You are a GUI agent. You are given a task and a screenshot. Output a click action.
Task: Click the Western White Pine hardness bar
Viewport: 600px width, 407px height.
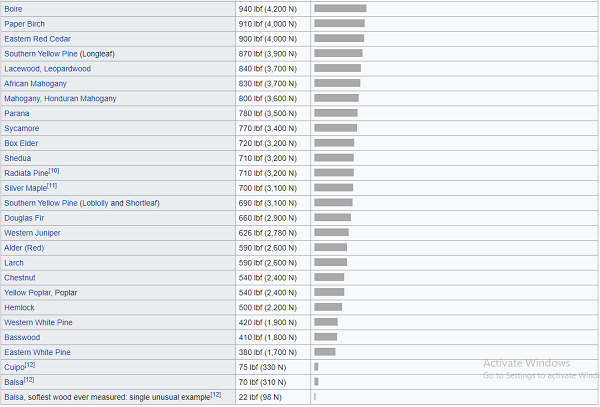[x=326, y=322]
